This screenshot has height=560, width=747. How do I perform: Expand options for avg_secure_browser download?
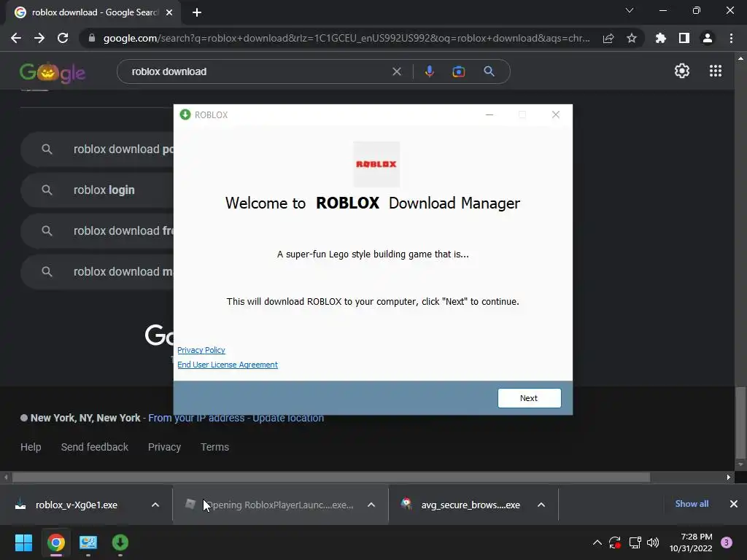click(x=541, y=505)
